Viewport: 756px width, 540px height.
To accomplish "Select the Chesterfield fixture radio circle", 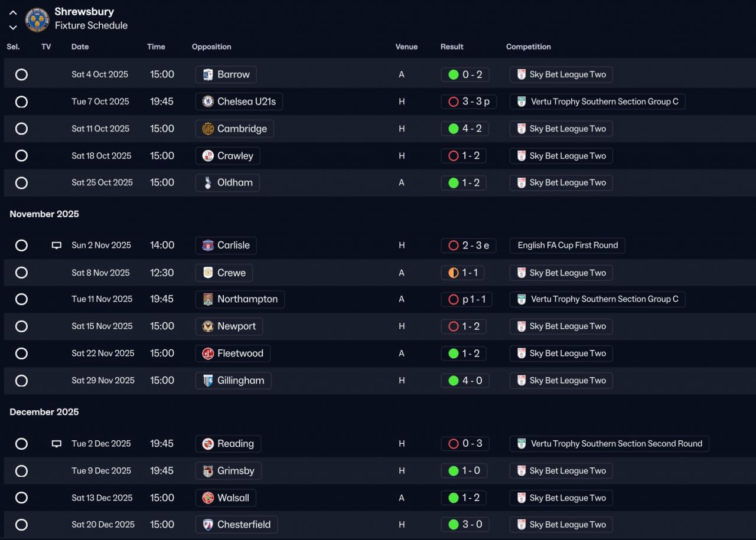I will tap(21, 525).
